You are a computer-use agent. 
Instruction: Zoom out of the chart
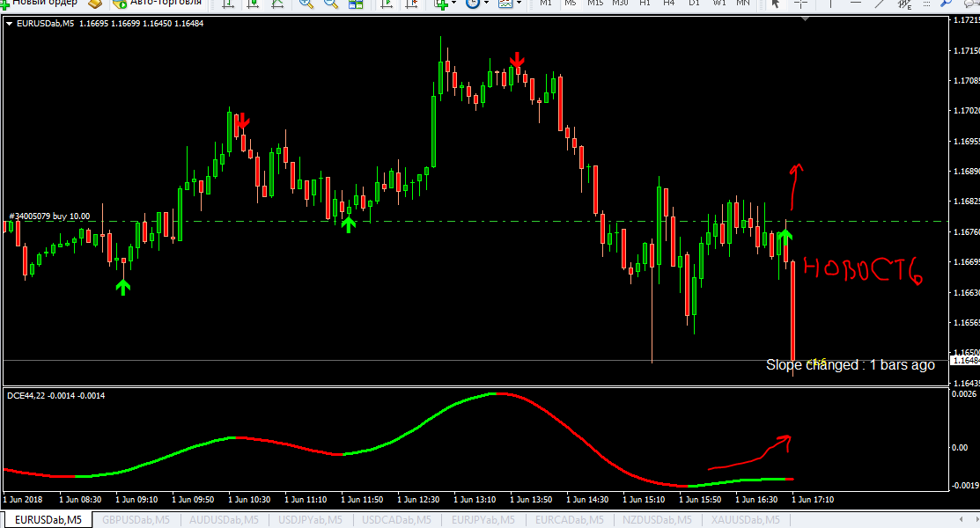click(x=330, y=4)
